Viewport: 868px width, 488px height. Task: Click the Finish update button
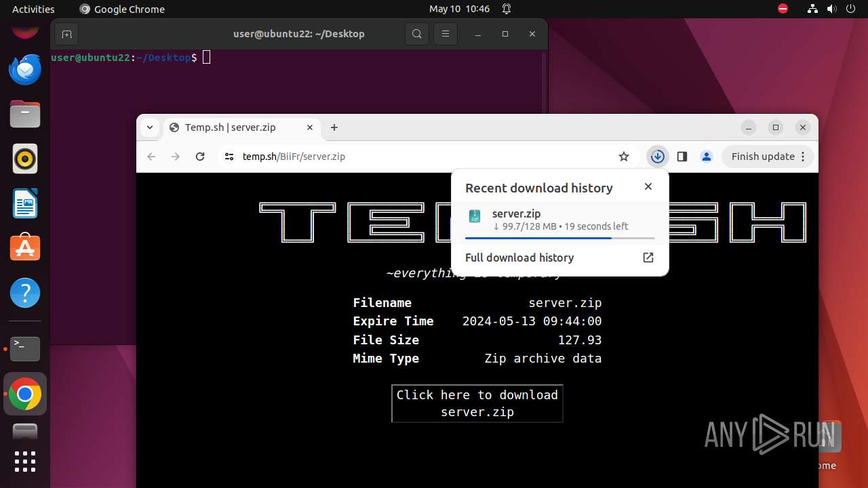coord(762,157)
